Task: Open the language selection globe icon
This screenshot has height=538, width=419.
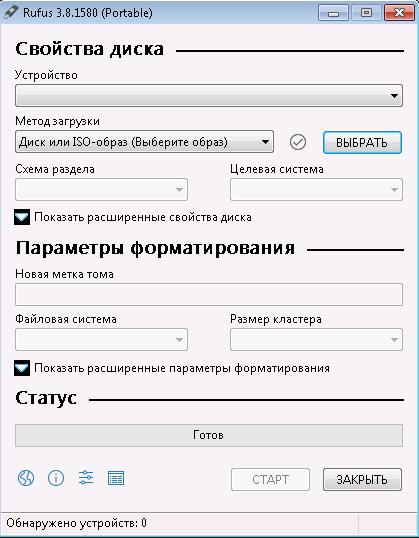Action: pos(26,478)
